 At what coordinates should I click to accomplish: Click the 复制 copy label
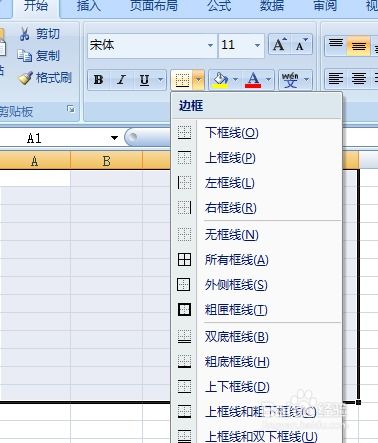pyautogui.click(x=48, y=56)
